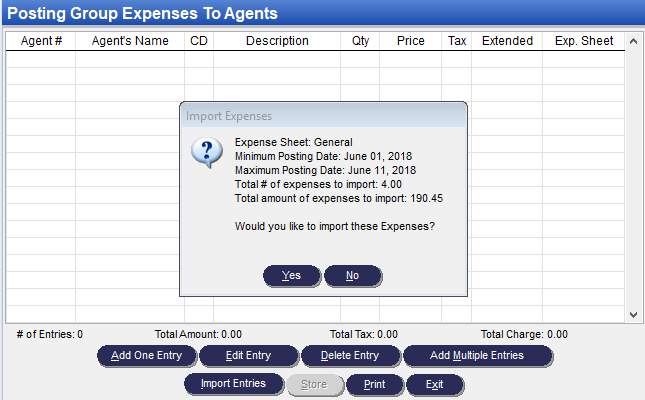Exit the posting expenses window
The height and width of the screenshot is (400, 645).
(434, 384)
